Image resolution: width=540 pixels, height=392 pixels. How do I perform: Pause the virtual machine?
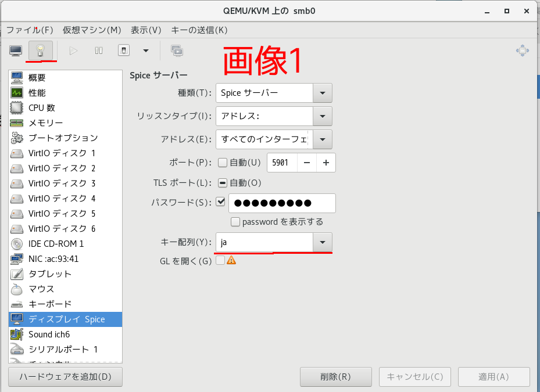click(x=98, y=51)
